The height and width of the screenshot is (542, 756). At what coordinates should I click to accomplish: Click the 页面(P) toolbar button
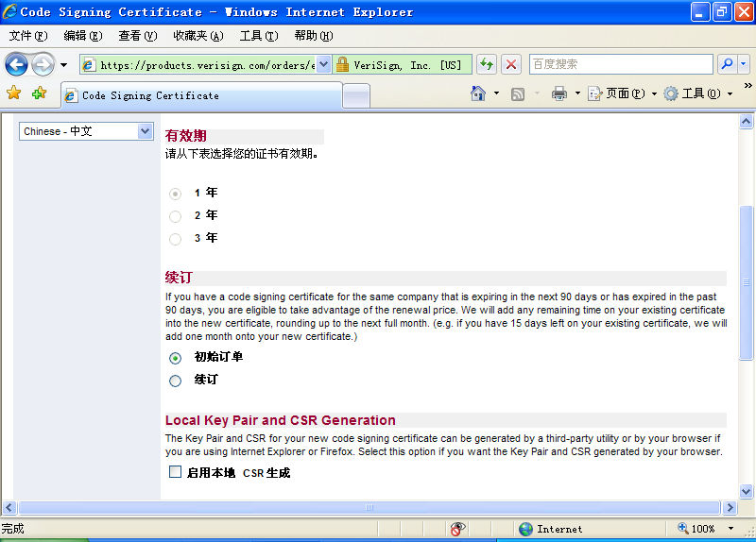coord(623,93)
